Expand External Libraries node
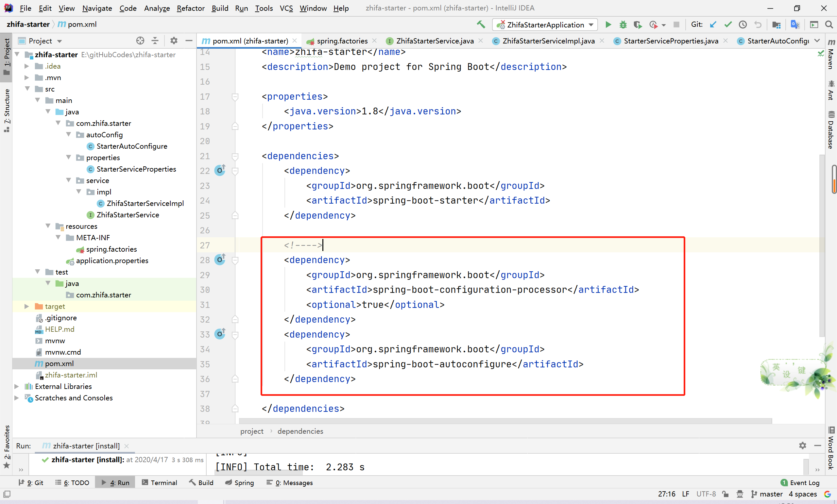Viewport: 837px width, 504px height. 16,386
